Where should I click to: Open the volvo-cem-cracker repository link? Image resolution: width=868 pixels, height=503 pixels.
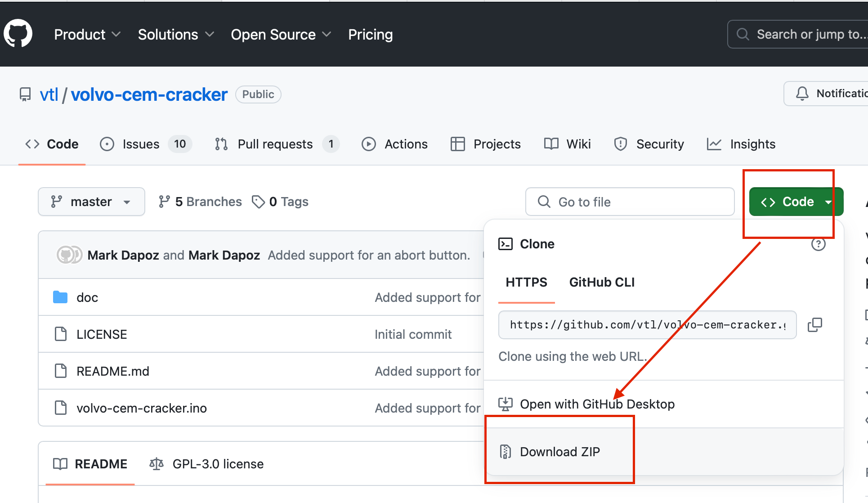pos(149,94)
